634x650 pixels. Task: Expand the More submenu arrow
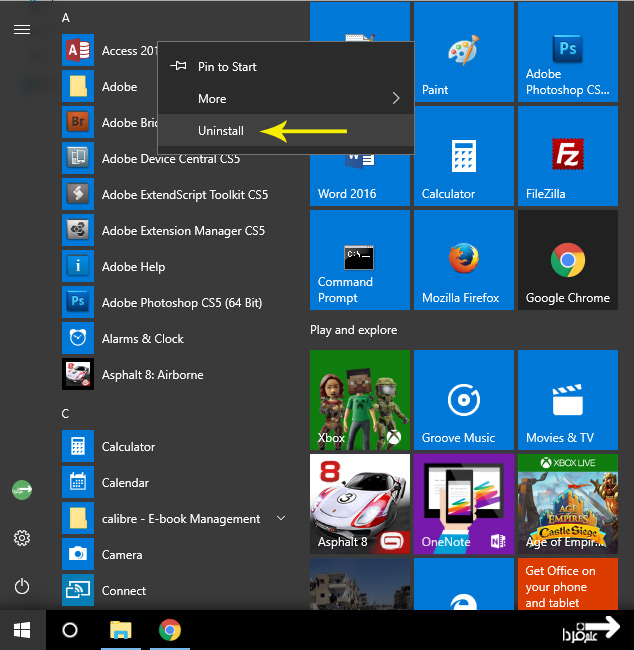tap(396, 99)
